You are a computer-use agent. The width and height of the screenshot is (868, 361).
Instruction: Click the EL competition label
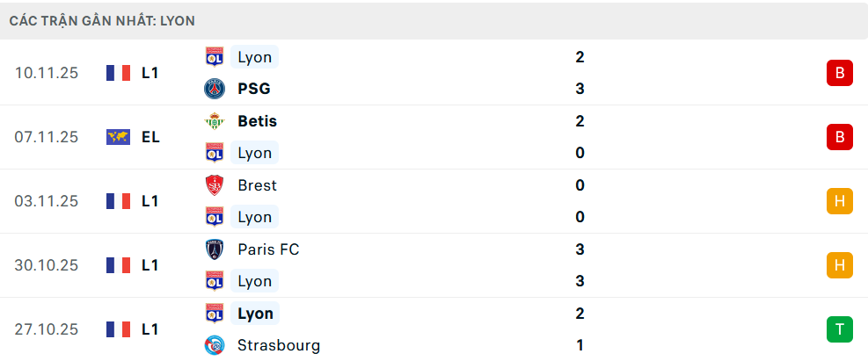(x=150, y=137)
